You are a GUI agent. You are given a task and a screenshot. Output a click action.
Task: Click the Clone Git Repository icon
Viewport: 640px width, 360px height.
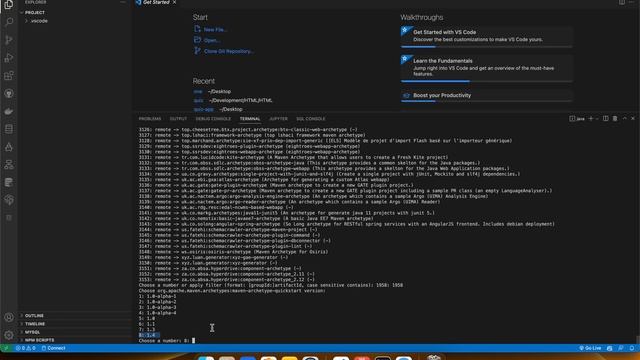[198, 51]
